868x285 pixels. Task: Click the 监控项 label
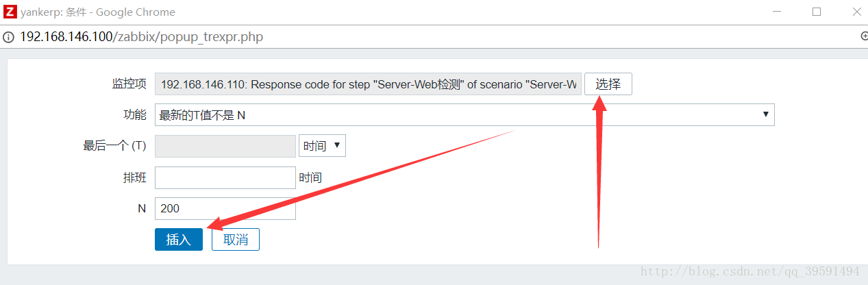coord(129,84)
